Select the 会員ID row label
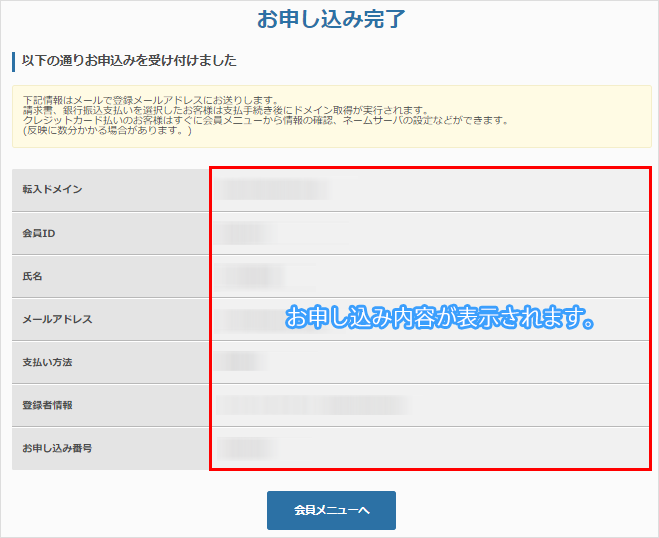This screenshot has width=659, height=538. [40, 233]
